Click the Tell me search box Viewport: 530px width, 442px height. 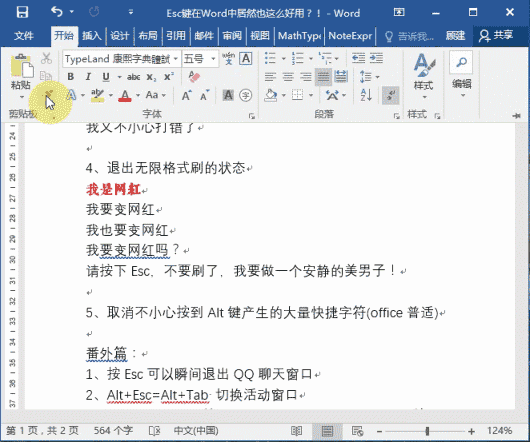410,36
